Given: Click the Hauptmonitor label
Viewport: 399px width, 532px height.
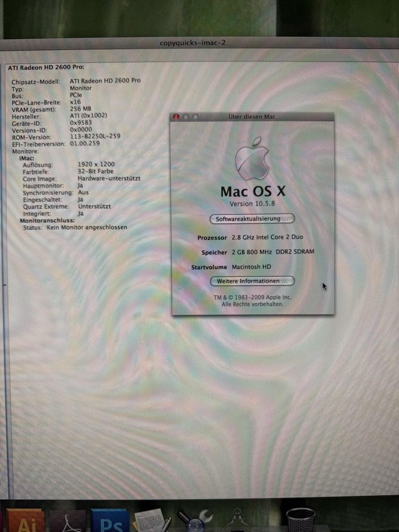Looking at the screenshot, I should pos(44,186).
